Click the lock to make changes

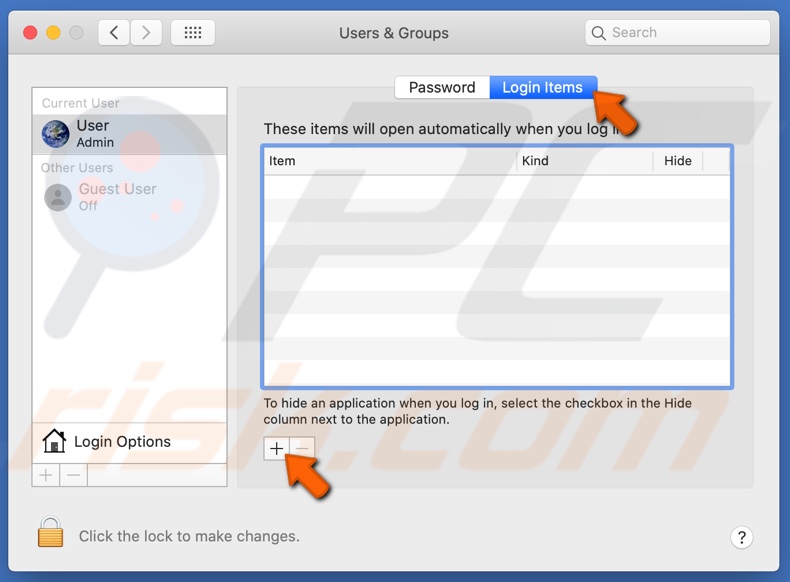click(50, 532)
